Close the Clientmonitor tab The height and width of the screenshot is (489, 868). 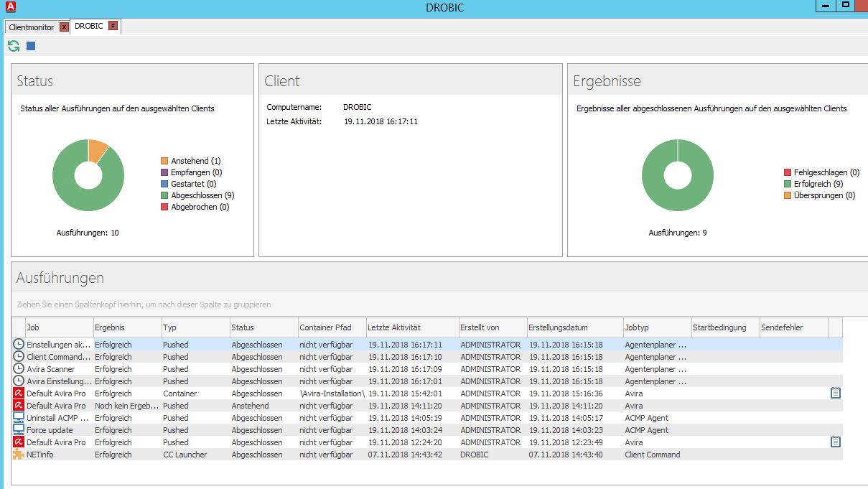coord(64,27)
